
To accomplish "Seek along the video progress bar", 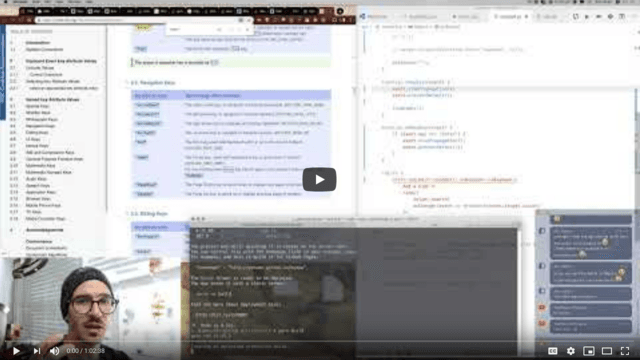I will (320, 341).
